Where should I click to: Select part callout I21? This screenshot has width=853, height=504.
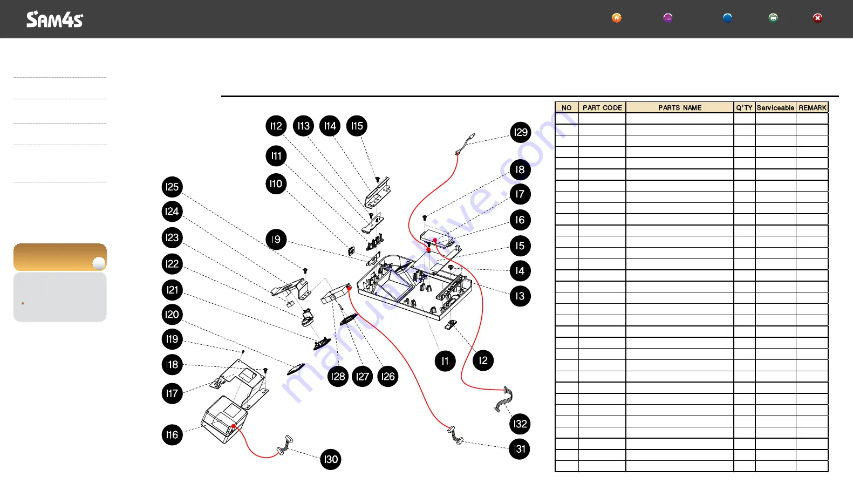(172, 290)
